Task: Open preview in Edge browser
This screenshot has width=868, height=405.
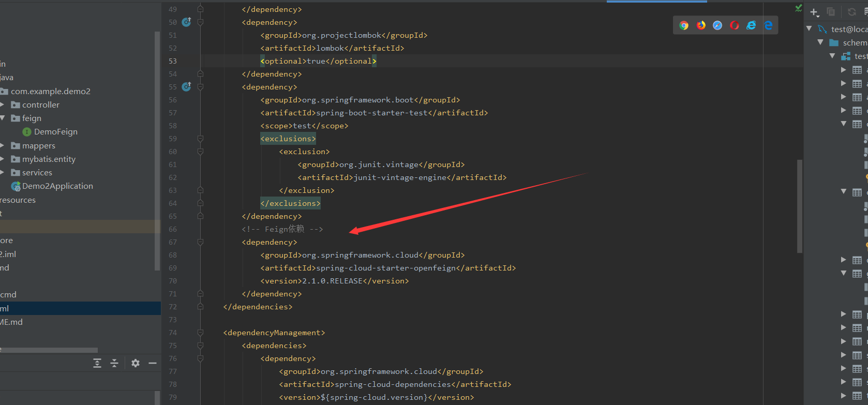Action: point(768,25)
